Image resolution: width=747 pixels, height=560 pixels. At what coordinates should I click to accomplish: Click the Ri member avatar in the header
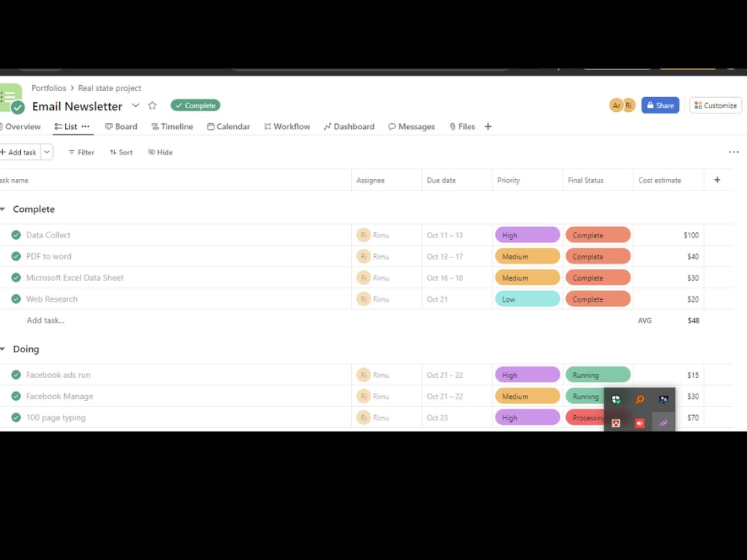628,105
